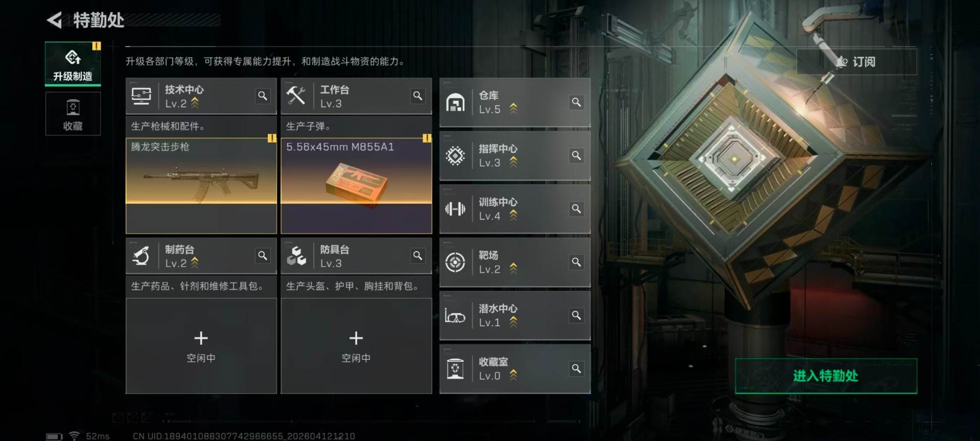Viewport: 980px width, 441px height.
Task: Switch to the 收藏 sidebar tab
Action: [x=73, y=114]
